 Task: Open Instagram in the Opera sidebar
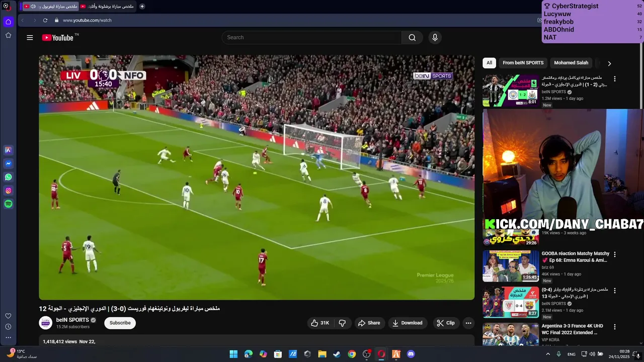[x=8, y=191]
